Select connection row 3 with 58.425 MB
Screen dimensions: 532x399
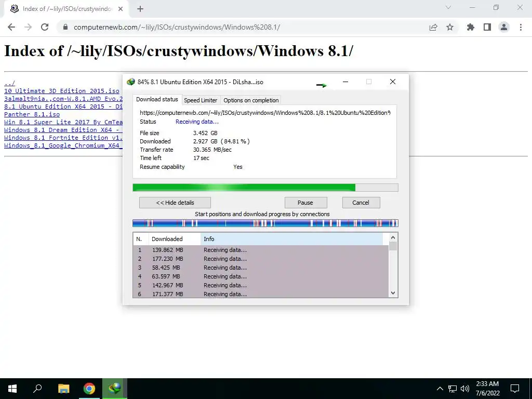[261, 268]
